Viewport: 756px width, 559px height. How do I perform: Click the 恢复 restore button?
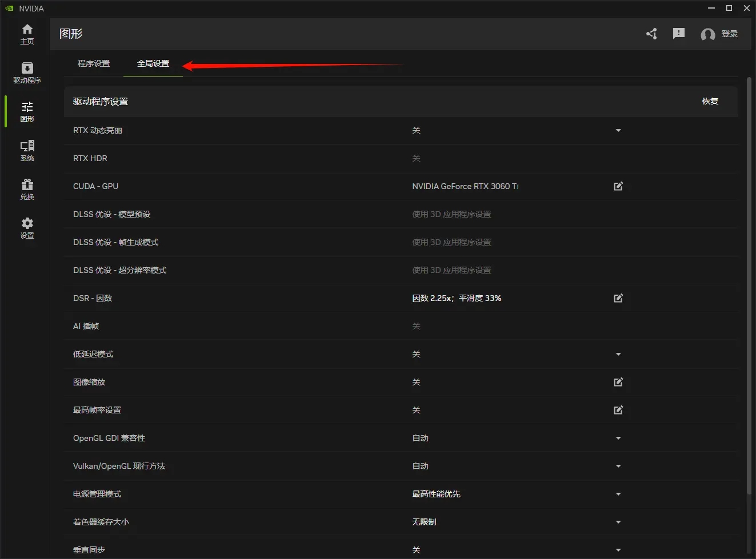click(x=710, y=101)
